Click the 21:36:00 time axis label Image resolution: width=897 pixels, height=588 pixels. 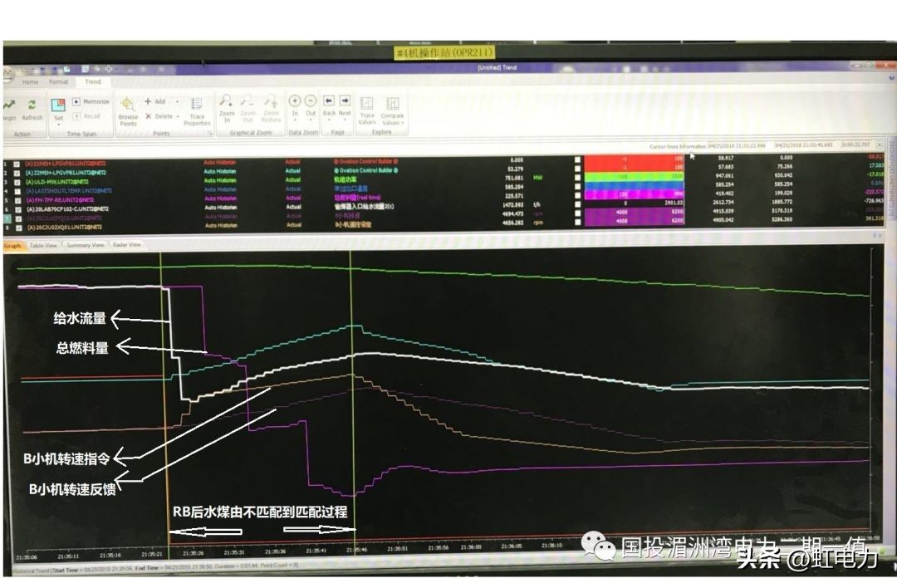point(471,547)
